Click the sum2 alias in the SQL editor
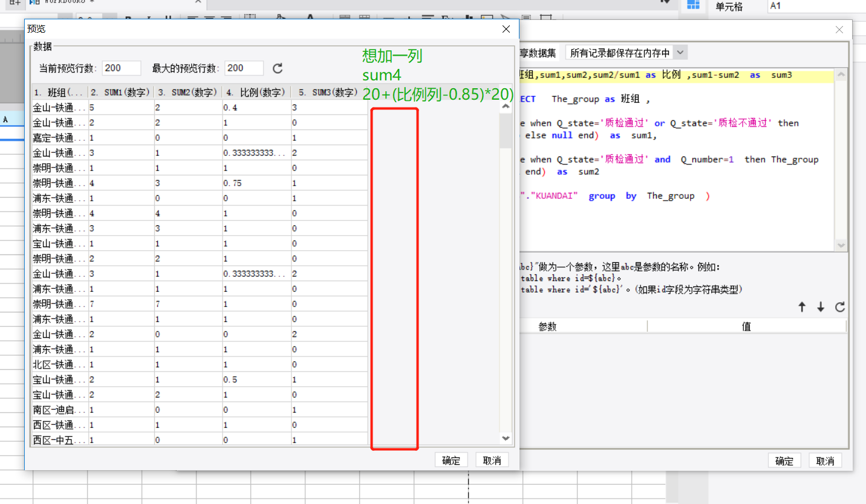 [x=588, y=172]
